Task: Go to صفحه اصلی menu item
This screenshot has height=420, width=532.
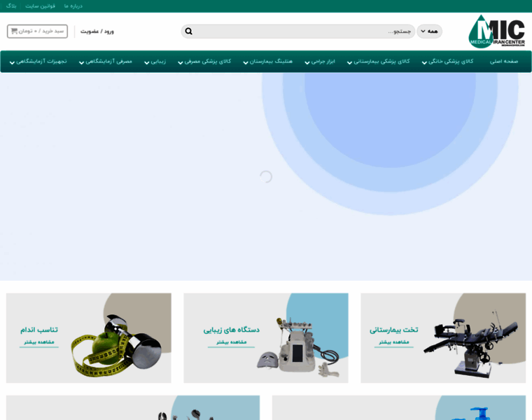Action: pos(504,62)
